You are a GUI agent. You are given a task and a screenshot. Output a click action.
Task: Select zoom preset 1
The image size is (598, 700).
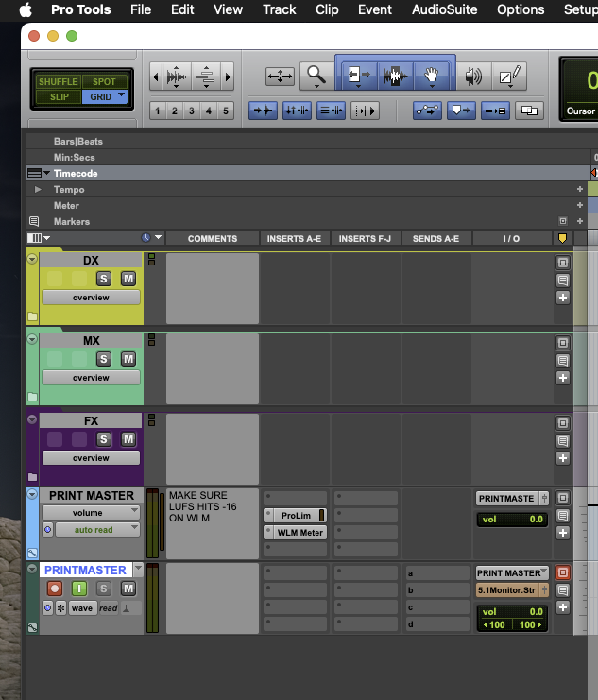157,111
